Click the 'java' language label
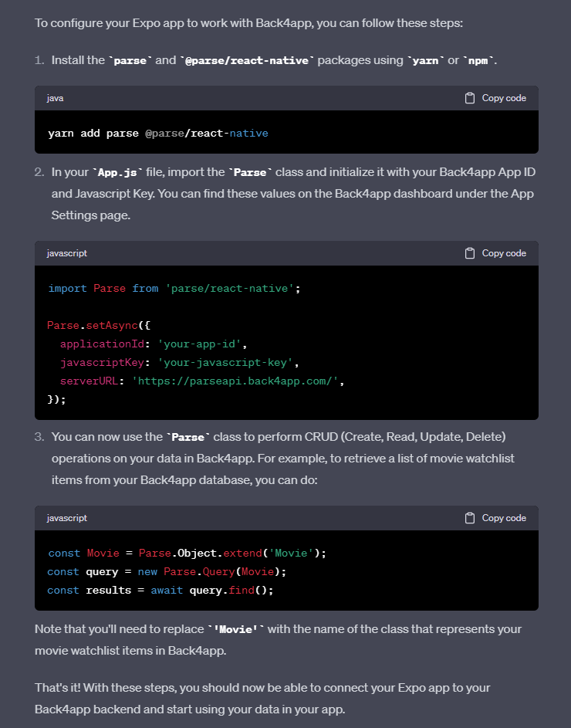The height and width of the screenshot is (728, 571). tap(55, 98)
